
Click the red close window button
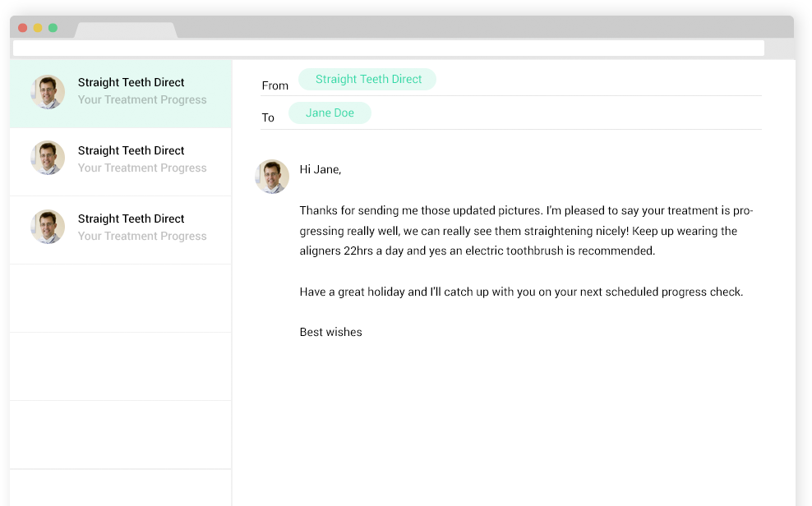[x=23, y=28]
